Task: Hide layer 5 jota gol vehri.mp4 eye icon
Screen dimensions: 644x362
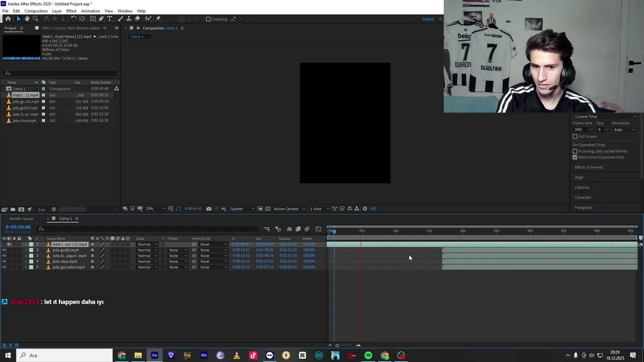Action: tap(4, 267)
